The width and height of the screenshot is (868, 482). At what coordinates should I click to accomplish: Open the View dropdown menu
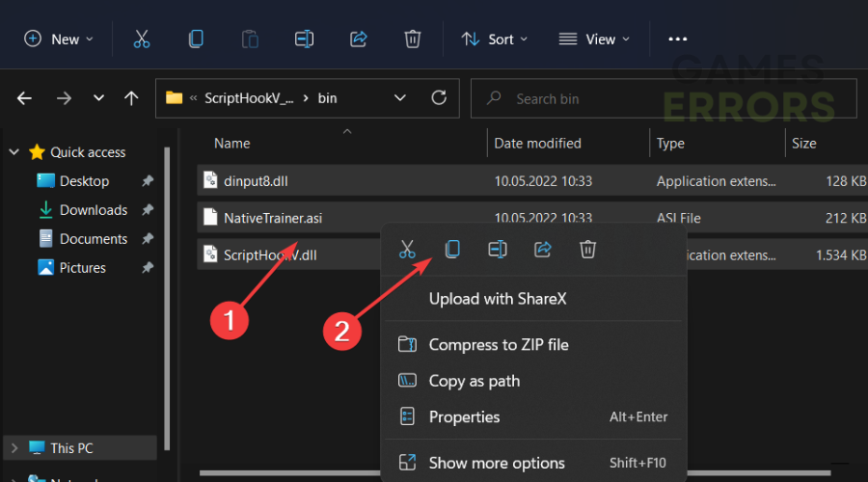click(594, 39)
